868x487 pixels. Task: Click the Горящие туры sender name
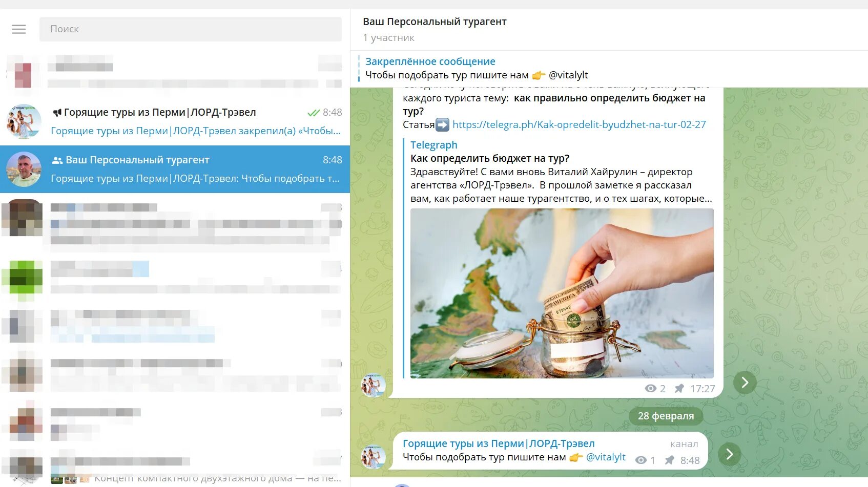(499, 443)
